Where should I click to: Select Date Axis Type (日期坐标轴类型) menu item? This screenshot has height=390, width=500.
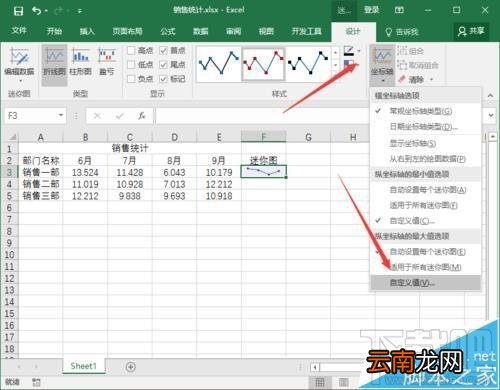pos(425,127)
